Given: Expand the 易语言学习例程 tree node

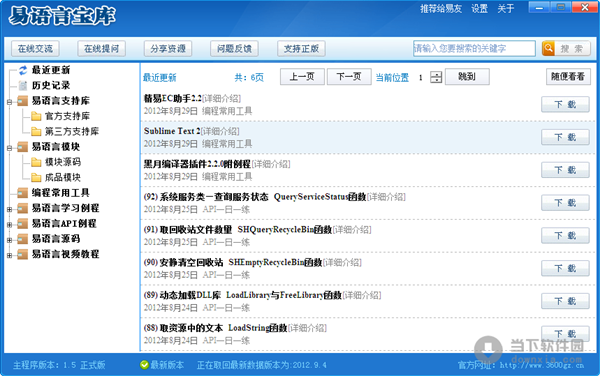Looking at the screenshot, I should 9,209.
